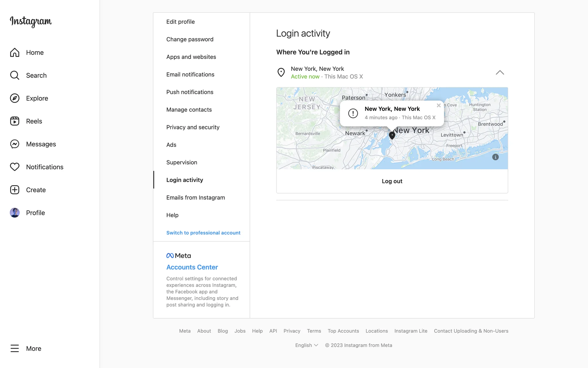
Task: Click the Log out button
Action: point(392,181)
